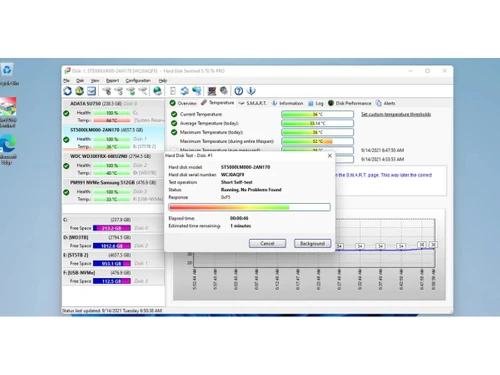Open the Disk menu
The height and width of the screenshot is (375, 500).
click(80, 80)
